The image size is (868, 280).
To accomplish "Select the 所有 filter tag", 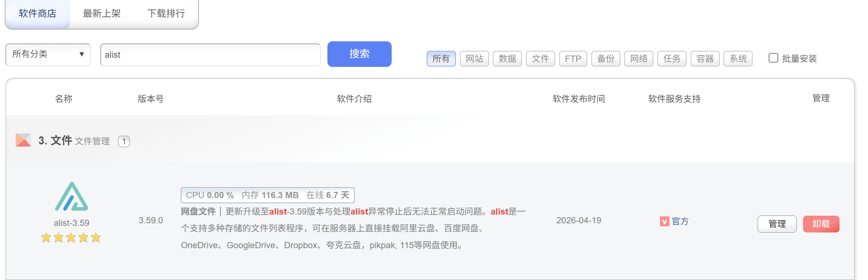I will pyautogui.click(x=441, y=58).
